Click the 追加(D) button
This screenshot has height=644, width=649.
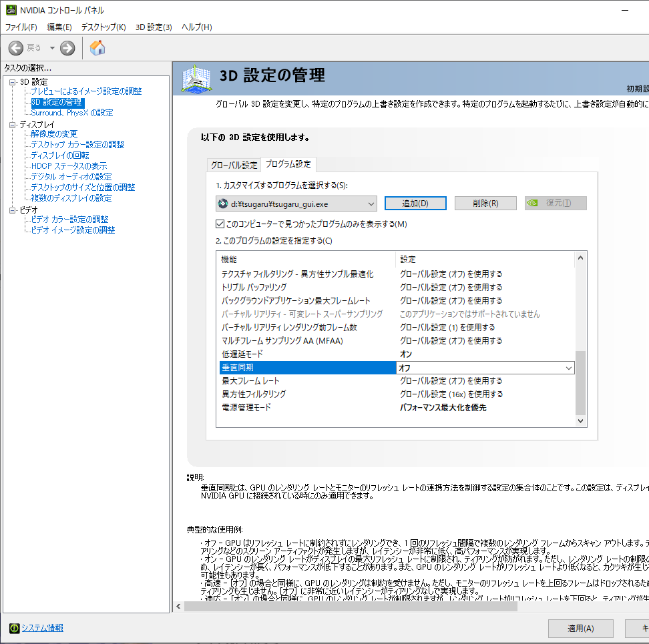click(415, 204)
